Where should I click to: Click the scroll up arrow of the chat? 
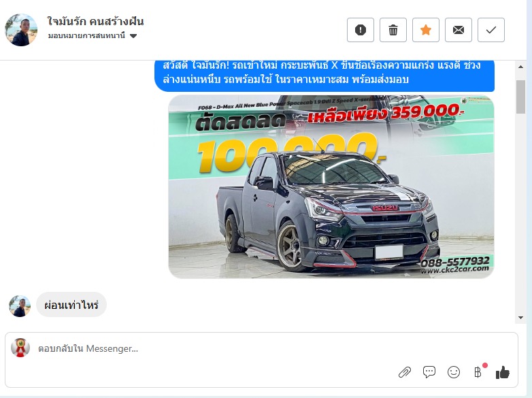pos(521,67)
